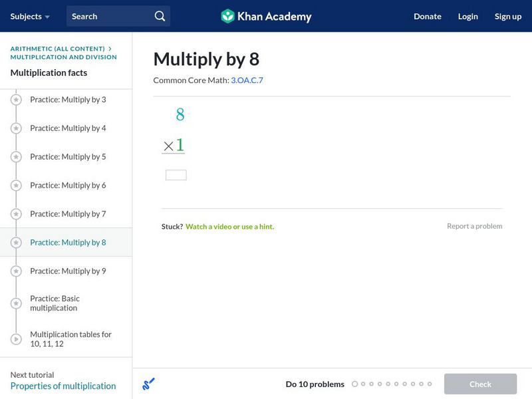Click the star icon beside Practice: Basic multiplication
The width and height of the screenshot is (532, 399).
tap(15, 303)
